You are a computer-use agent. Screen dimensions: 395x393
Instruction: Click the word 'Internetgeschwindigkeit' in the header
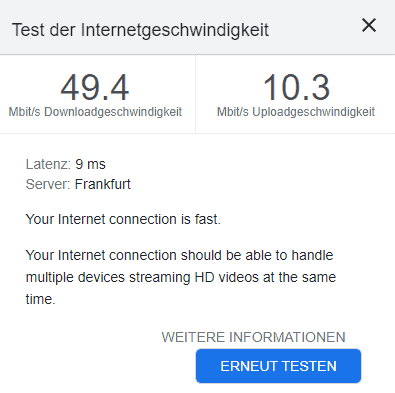(175, 30)
